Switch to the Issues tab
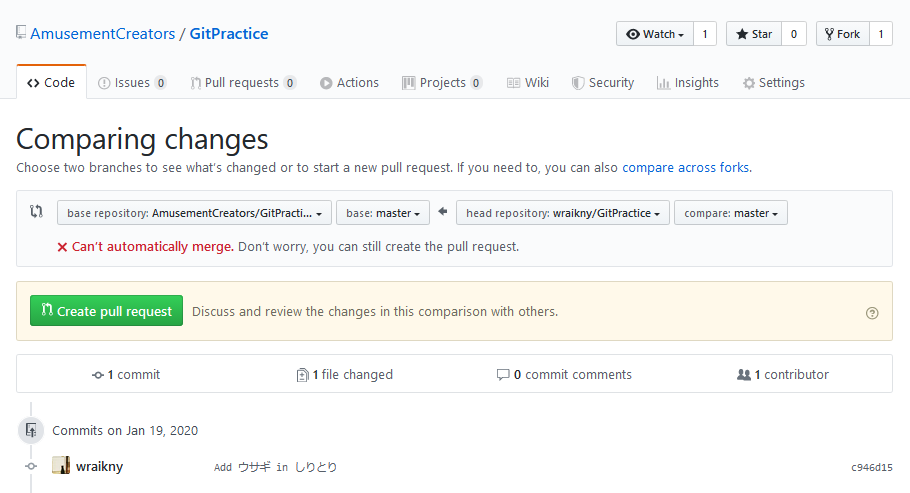The height and width of the screenshot is (493, 910). 132,82
